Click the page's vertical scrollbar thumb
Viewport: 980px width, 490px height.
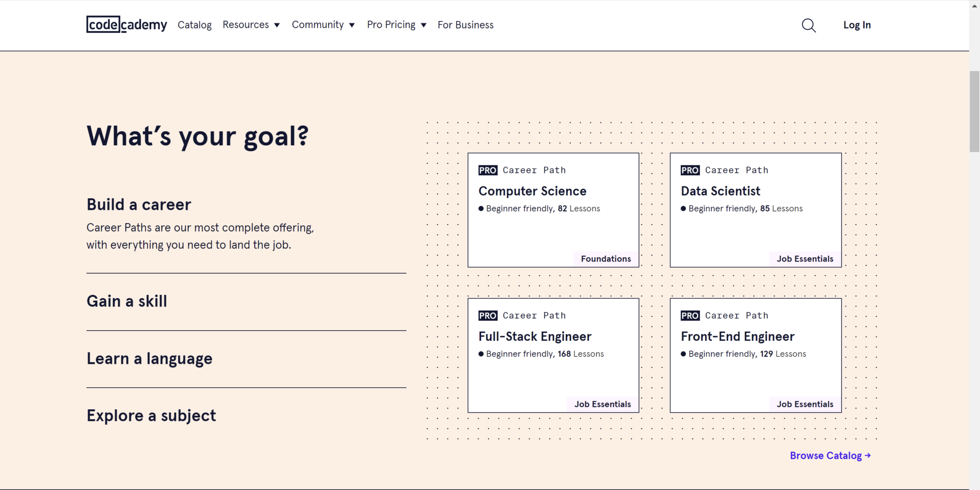tap(974, 111)
